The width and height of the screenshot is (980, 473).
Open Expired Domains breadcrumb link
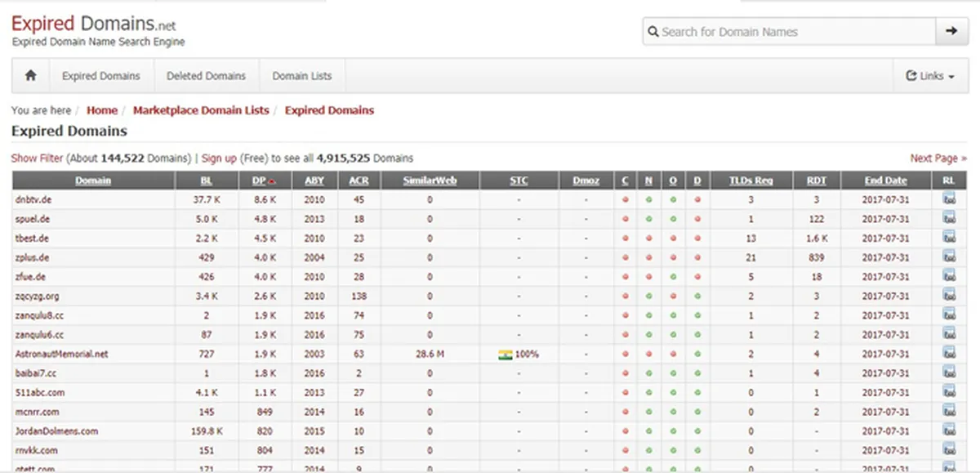[329, 110]
